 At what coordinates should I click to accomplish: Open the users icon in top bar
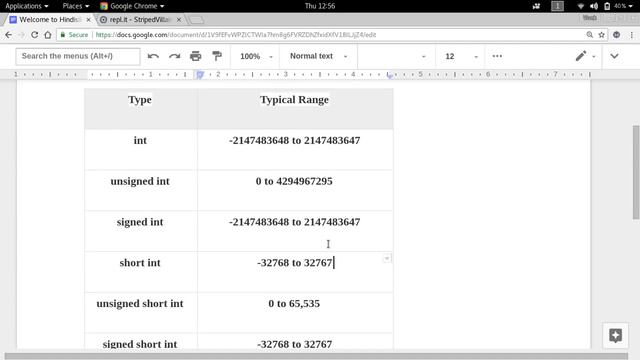point(536,6)
